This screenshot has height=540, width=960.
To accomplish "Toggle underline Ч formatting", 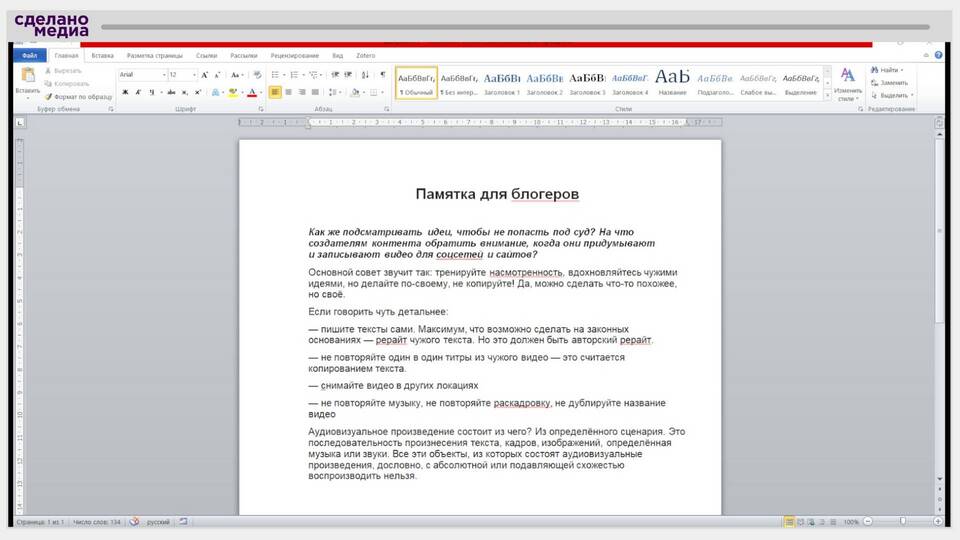I will 151,92.
